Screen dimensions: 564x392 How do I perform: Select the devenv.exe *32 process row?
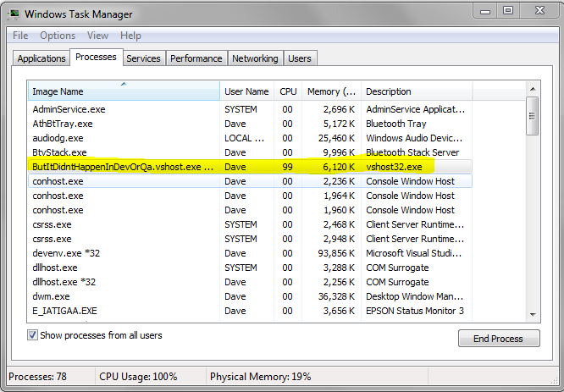pyautogui.click(x=250, y=253)
